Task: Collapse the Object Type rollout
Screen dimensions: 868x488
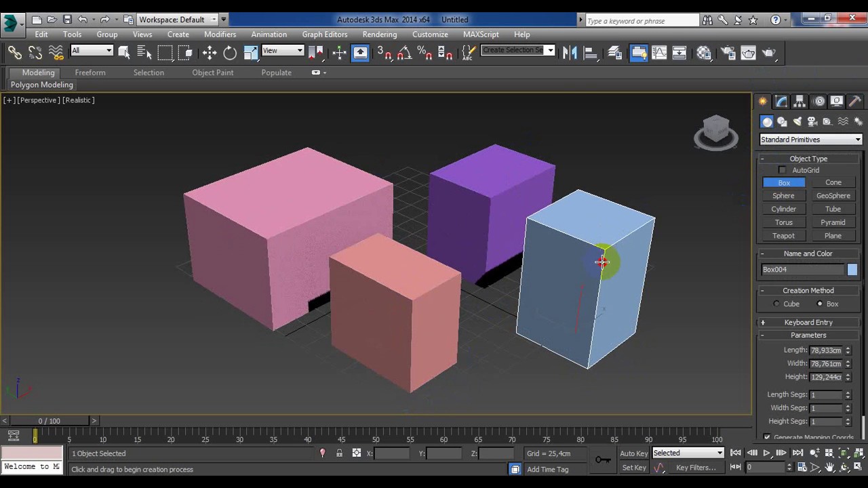Action: (x=808, y=159)
